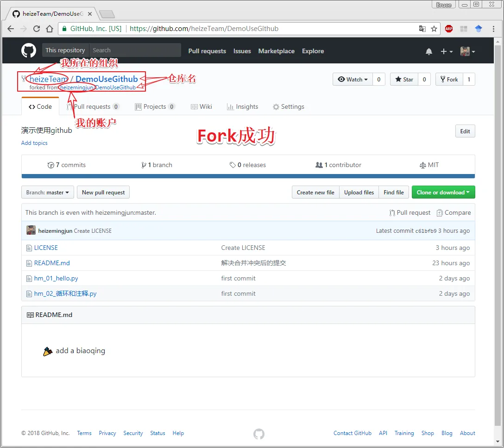Image resolution: width=504 pixels, height=448 pixels.
Task: Click the Edit description button
Action: click(x=465, y=131)
